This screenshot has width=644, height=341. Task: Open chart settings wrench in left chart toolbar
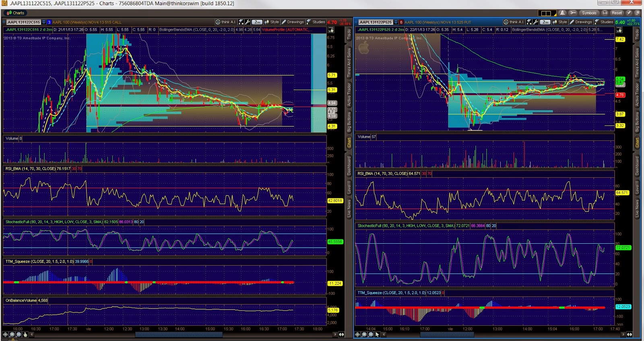click(x=248, y=22)
